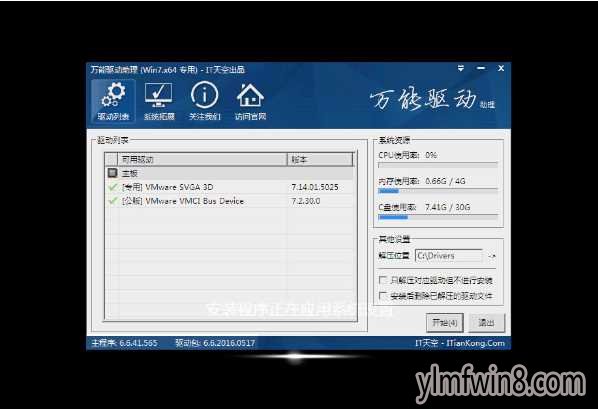Toggle the VMware VMCI Bus Device checkmark
Viewport: 598px width, 410px height.
[113, 201]
